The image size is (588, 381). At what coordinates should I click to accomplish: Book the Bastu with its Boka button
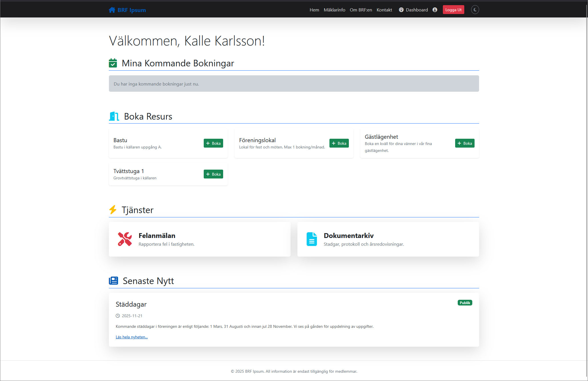click(213, 143)
